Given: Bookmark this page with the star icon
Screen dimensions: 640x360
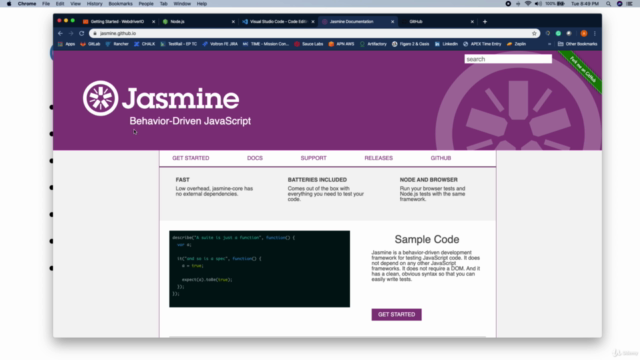Looking at the screenshot, I should 534,33.
